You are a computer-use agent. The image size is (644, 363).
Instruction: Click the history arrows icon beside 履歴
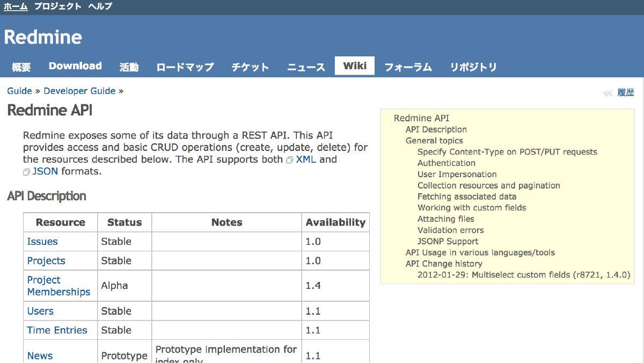point(608,93)
